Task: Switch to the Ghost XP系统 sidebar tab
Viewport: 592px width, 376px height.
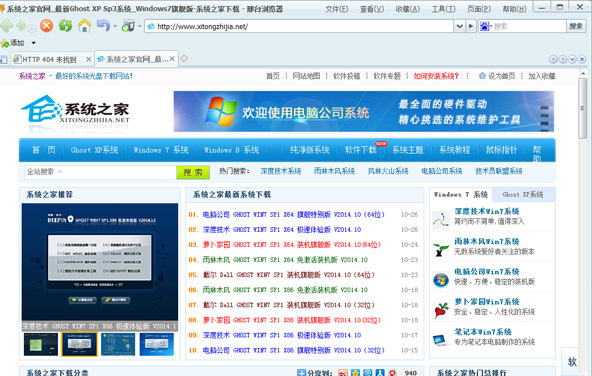Action: (523, 194)
